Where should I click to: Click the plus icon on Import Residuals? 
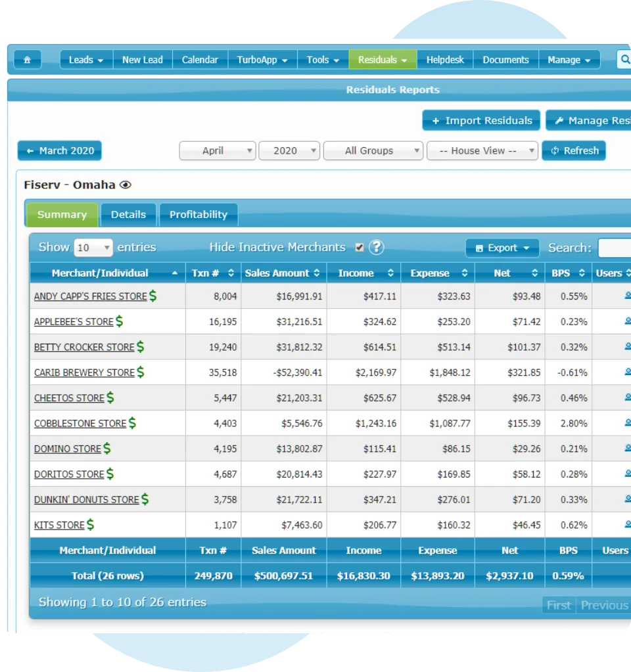pos(435,120)
